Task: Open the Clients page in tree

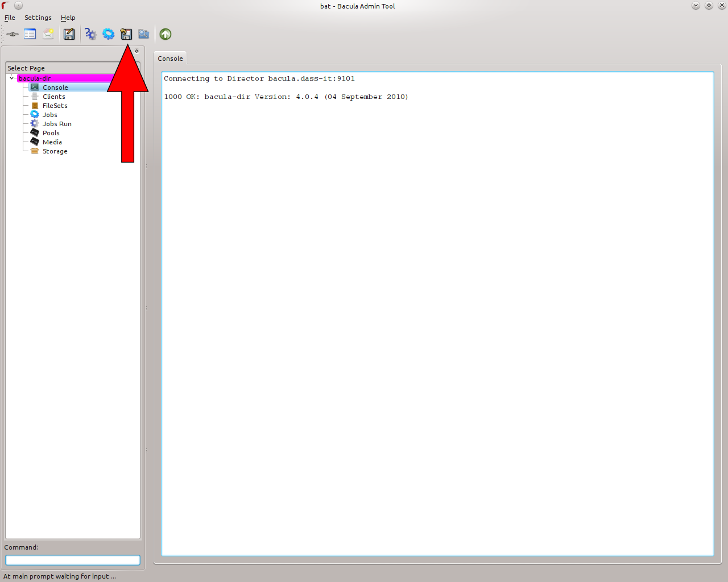Action: click(x=54, y=96)
